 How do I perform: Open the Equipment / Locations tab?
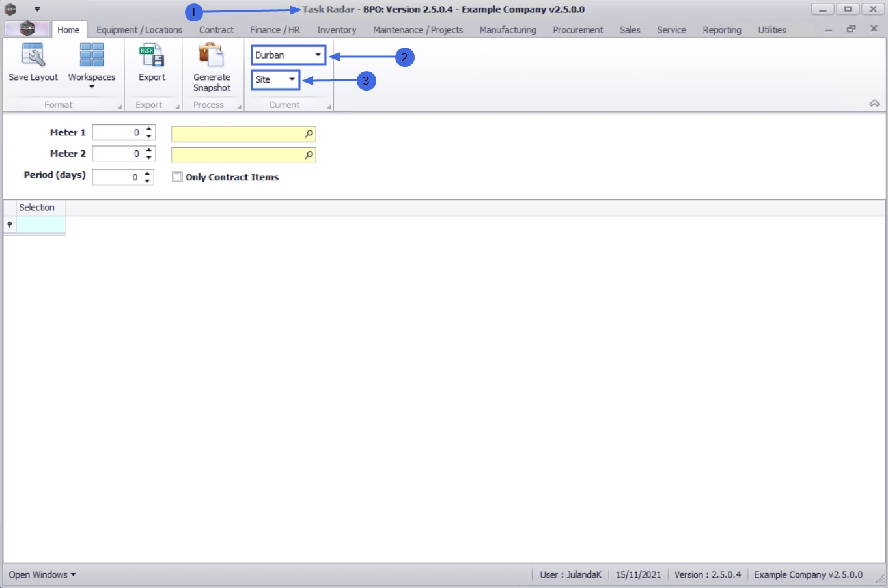[x=139, y=30]
